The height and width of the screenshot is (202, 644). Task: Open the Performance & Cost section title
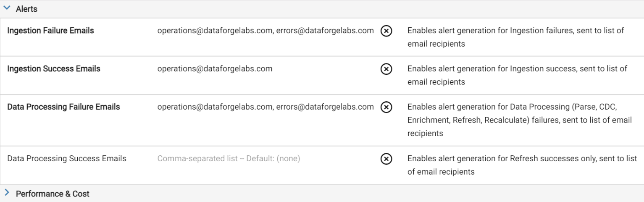coord(53,194)
